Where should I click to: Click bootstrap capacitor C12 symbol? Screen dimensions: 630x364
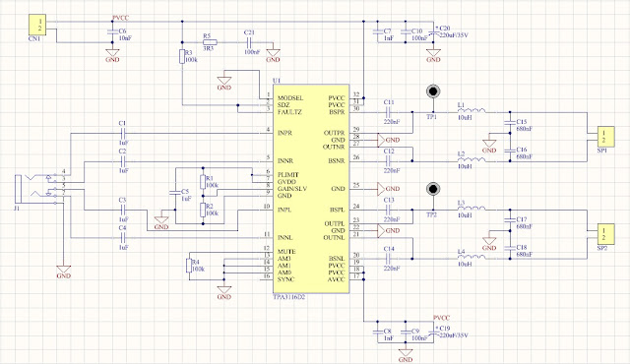(388, 161)
